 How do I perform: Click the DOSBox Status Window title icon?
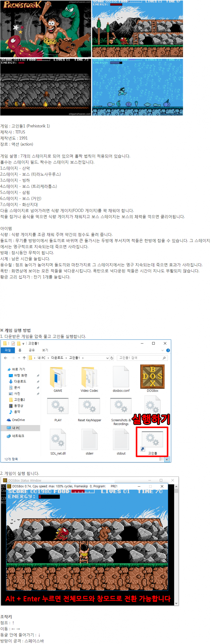coord(5,480)
